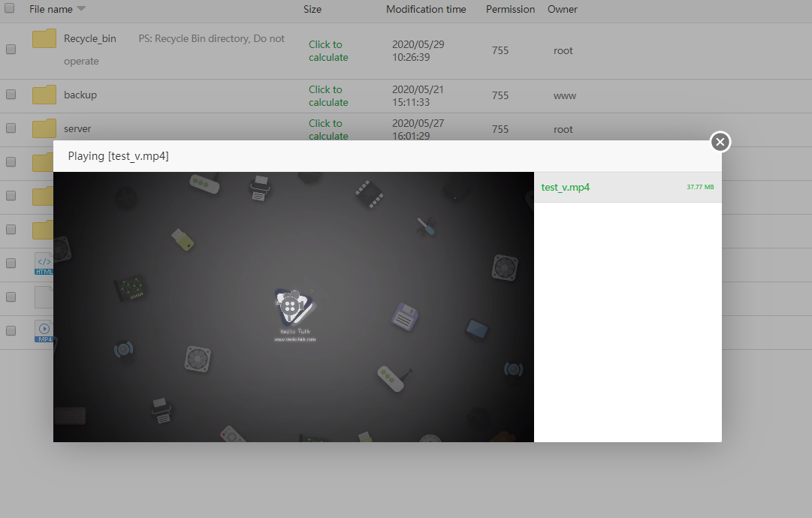Open the Recycle_bin folder name
The height and width of the screenshot is (518, 812).
click(90, 39)
